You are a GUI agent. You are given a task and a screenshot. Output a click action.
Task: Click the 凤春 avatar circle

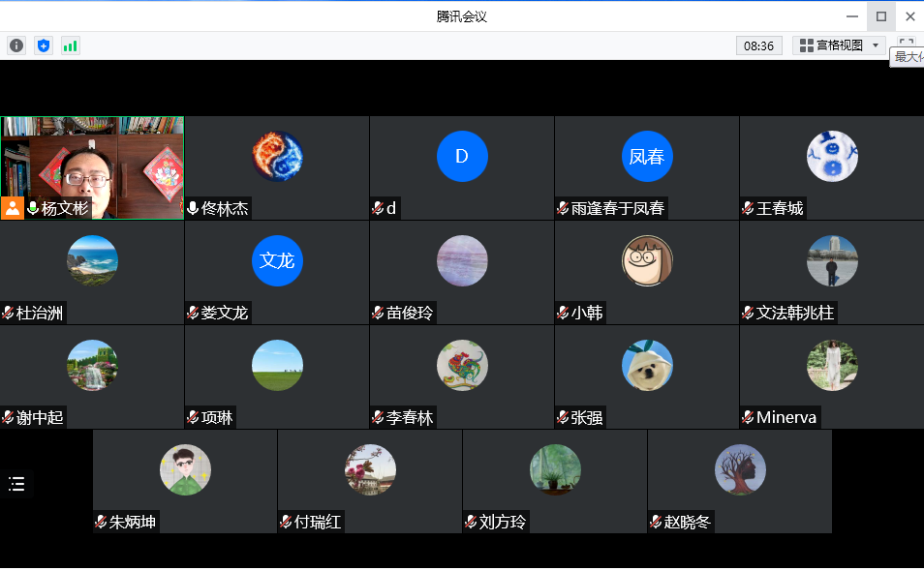click(647, 157)
